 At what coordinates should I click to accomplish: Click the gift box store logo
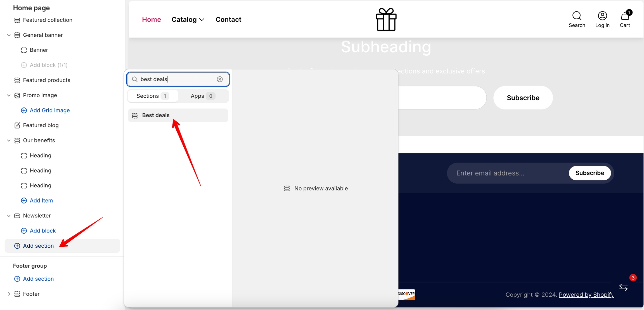pyautogui.click(x=386, y=19)
